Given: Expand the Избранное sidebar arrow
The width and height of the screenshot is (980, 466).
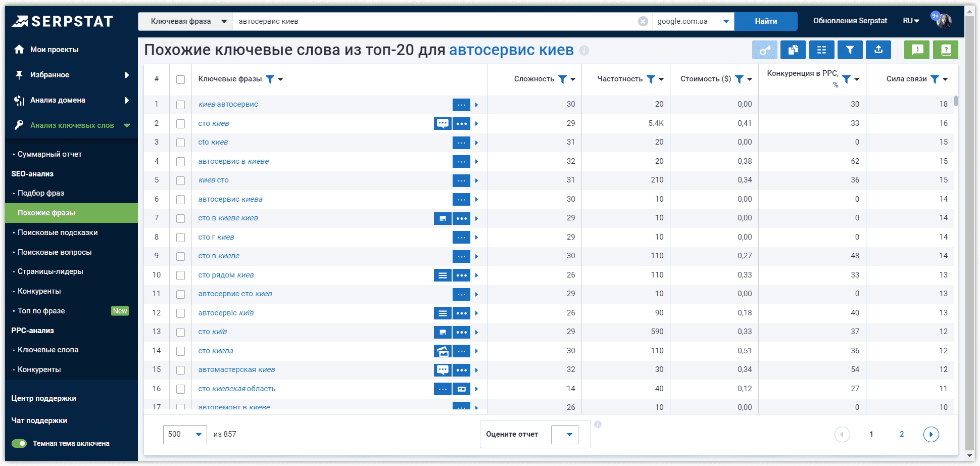Looking at the screenshot, I should click(x=127, y=75).
